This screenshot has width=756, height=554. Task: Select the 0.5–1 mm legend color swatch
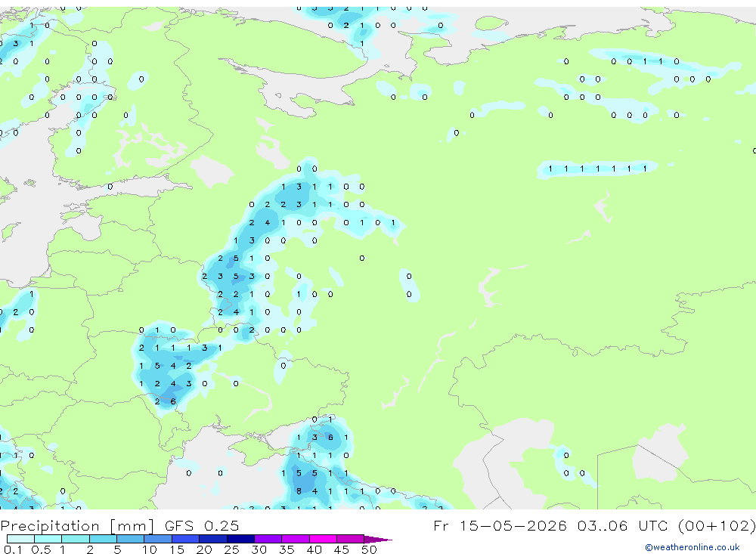48,539
